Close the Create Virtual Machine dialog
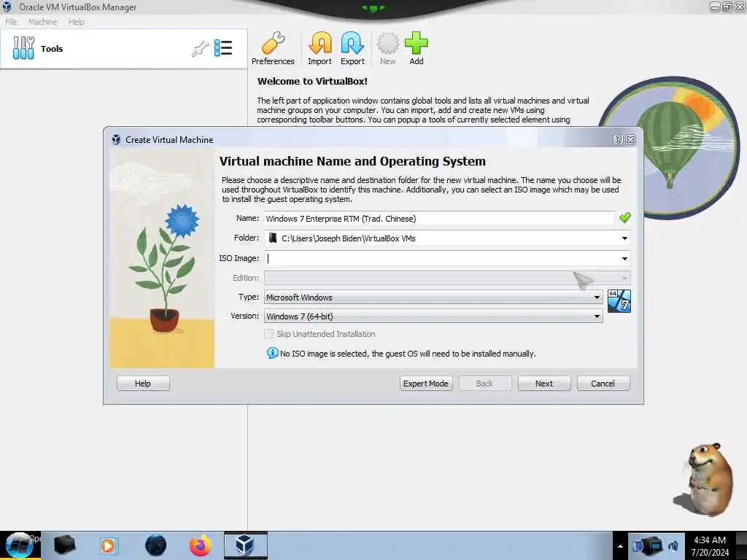The height and width of the screenshot is (560, 747). coord(631,139)
